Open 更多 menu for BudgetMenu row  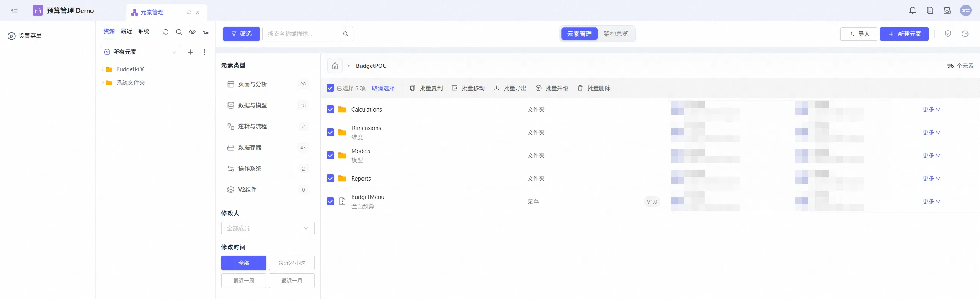pos(931,202)
